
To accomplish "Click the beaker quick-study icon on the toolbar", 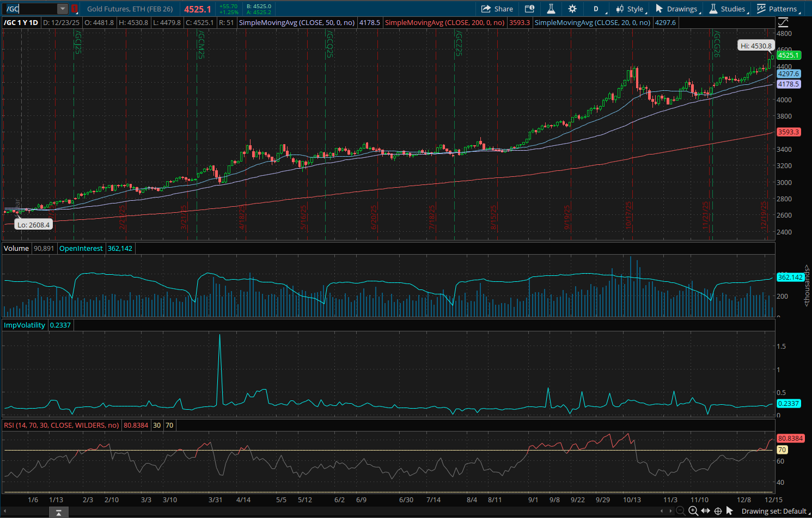I will pyautogui.click(x=551, y=9).
